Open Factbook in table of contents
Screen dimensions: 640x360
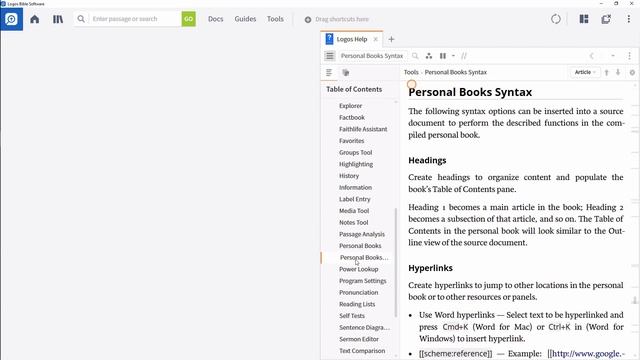(x=352, y=118)
